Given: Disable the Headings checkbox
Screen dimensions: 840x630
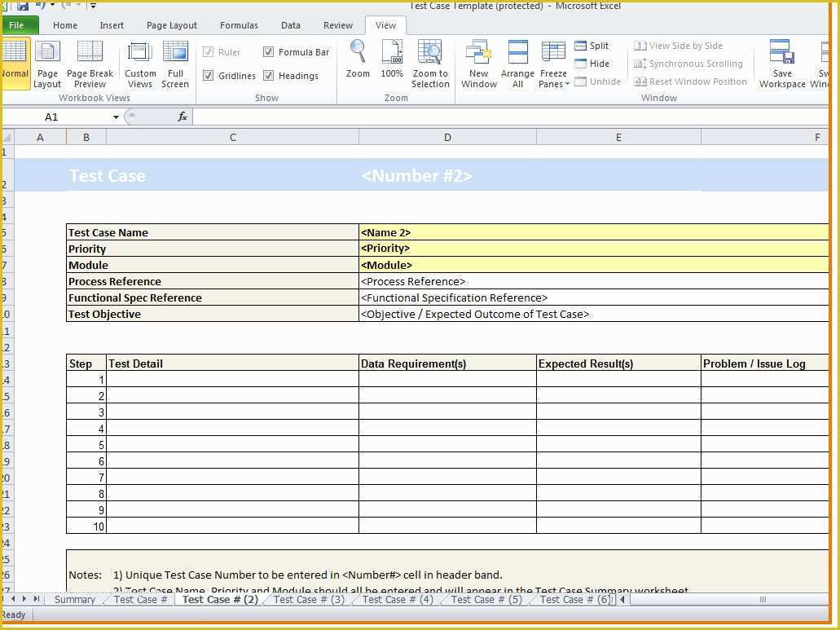Looking at the screenshot, I should pos(269,76).
